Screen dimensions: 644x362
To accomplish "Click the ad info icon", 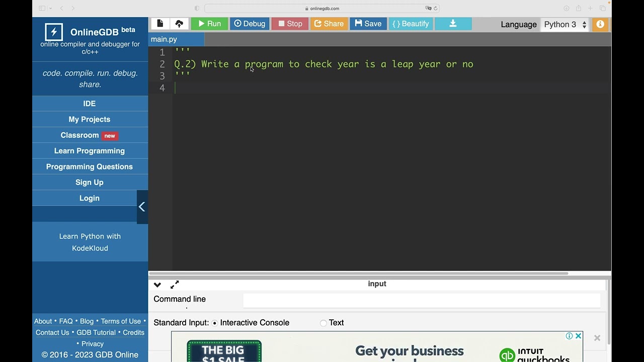I will click(x=569, y=336).
